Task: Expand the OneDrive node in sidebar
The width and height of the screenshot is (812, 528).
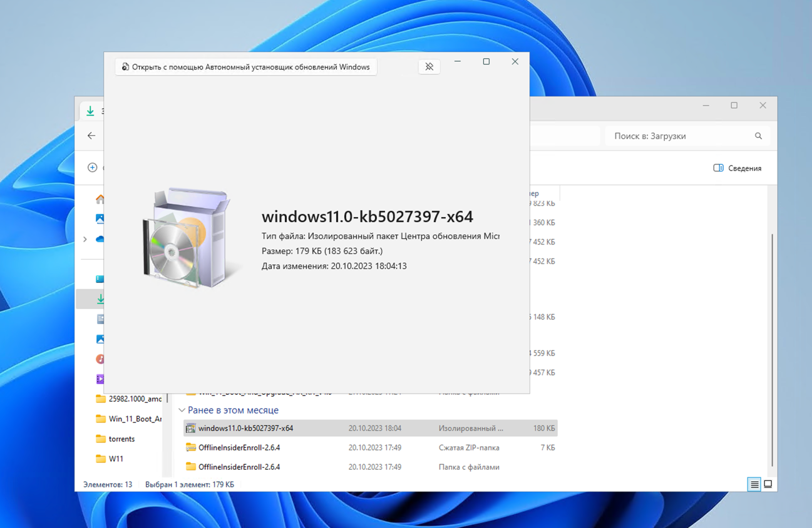Action: [85, 239]
